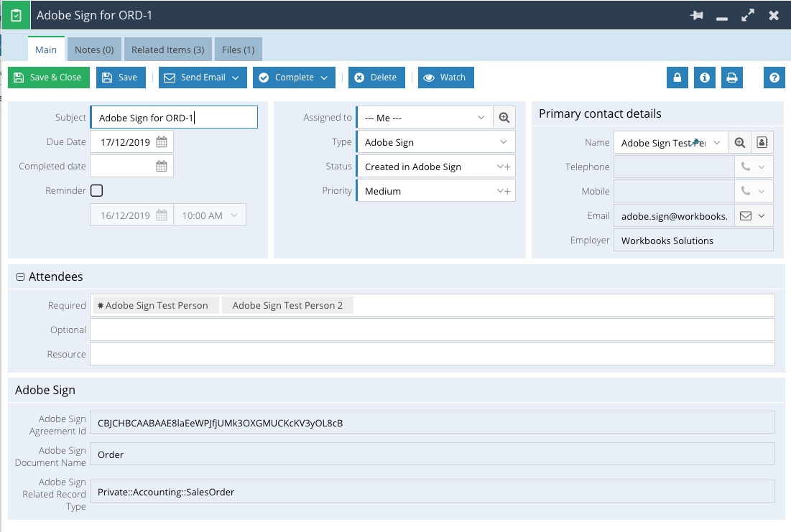The height and width of the screenshot is (532, 791).
Task: Switch to the Related Items (3) tab
Action: click(x=168, y=50)
